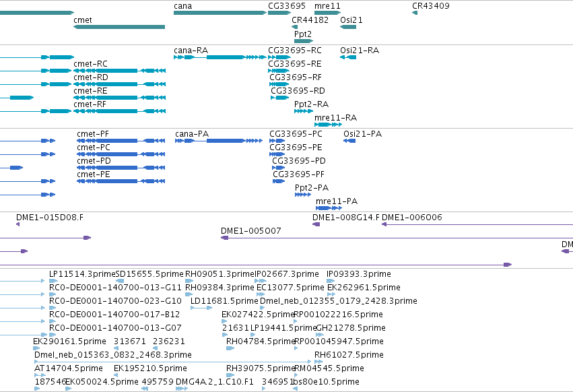Viewport: 573px width, 392px height.
Task: Click the RH61027.5prime EST label
Action: pyautogui.click(x=349, y=356)
